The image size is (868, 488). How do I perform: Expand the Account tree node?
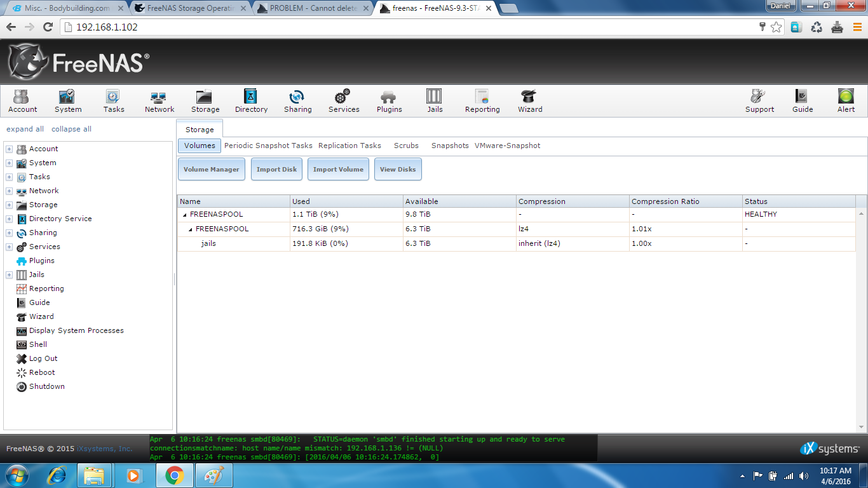pyautogui.click(x=9, y=149)
